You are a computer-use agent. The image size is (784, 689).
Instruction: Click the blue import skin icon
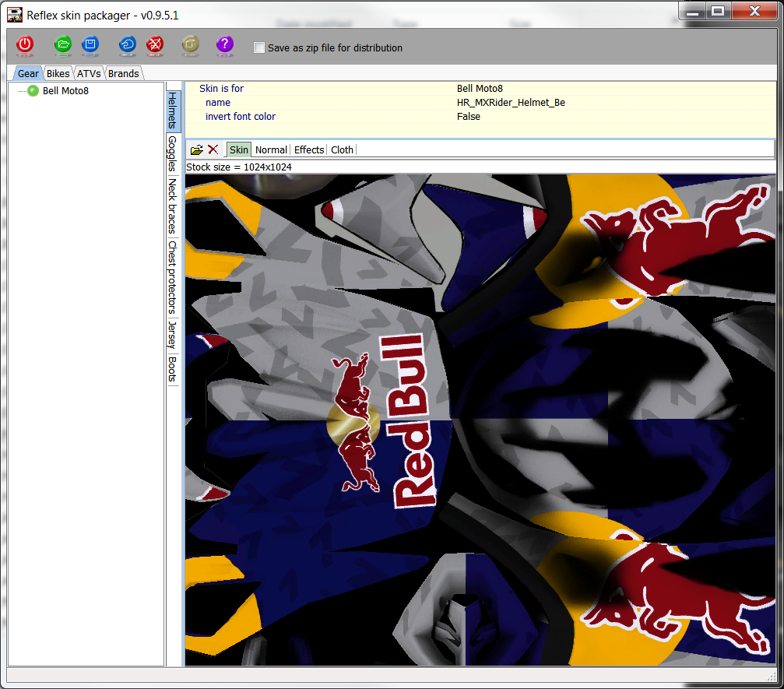tap(128, 46)
